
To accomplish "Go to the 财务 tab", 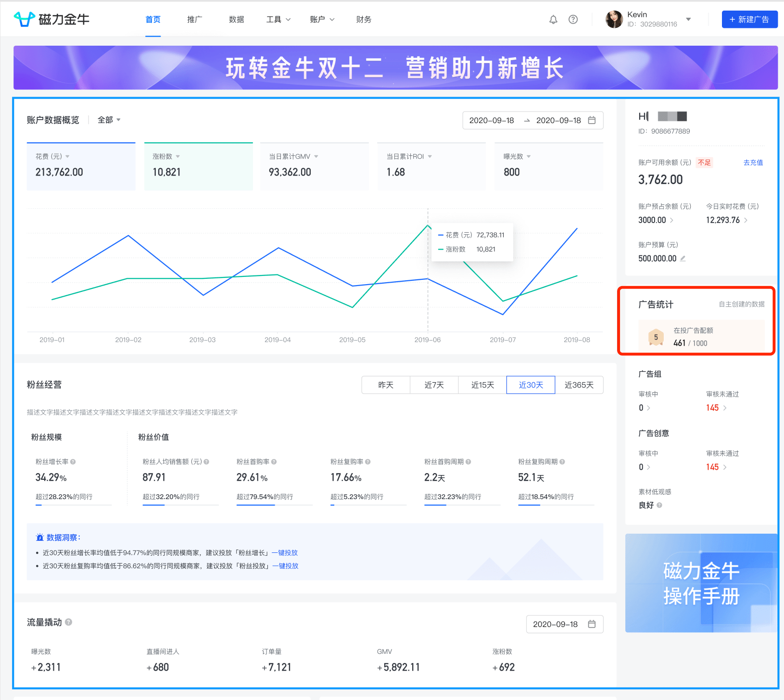I will pyautogui.click(x=364, y=20).
